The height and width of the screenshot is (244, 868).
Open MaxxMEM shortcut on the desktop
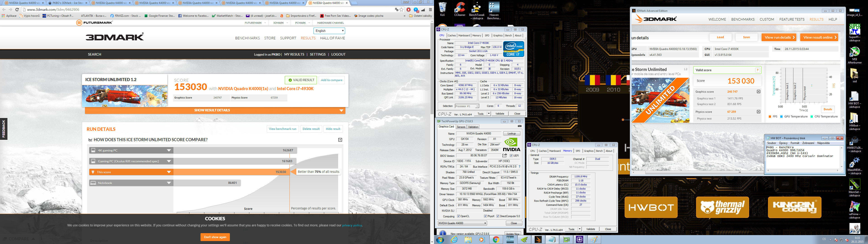point(854,166)
